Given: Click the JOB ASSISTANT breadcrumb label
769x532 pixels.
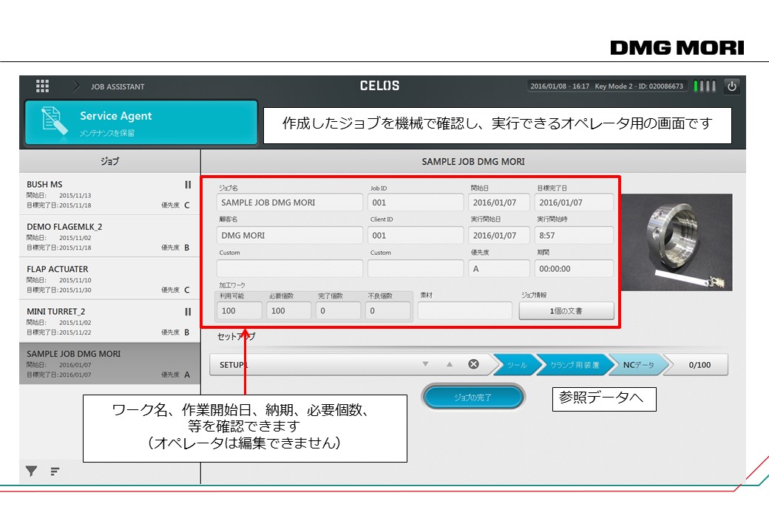Looking at the screenshot, I should [x=118, y=86].
